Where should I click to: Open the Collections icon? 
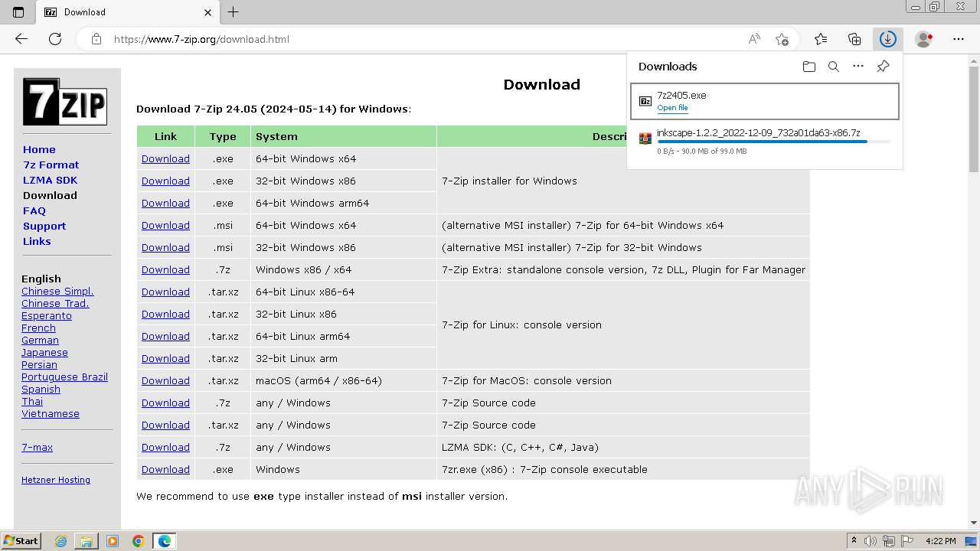[854, 39]
